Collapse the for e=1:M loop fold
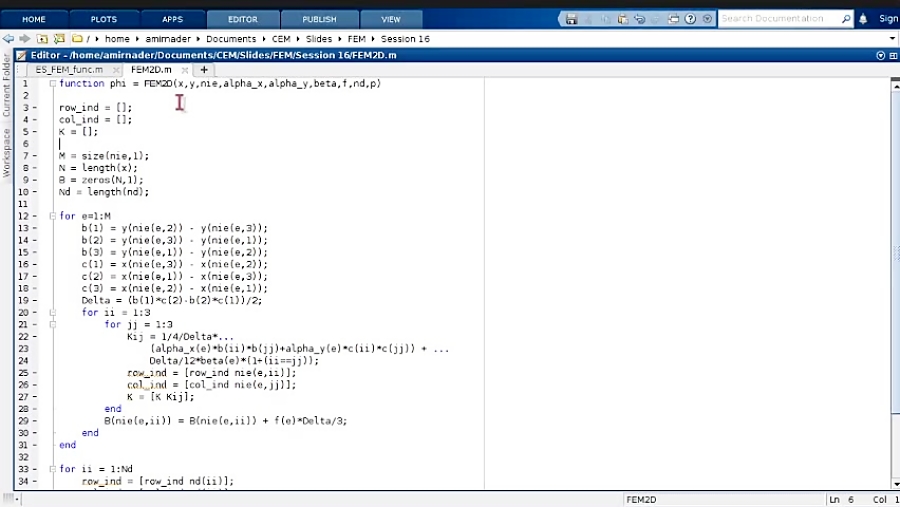This screenshot has width=900, height=507. [52, 216]
